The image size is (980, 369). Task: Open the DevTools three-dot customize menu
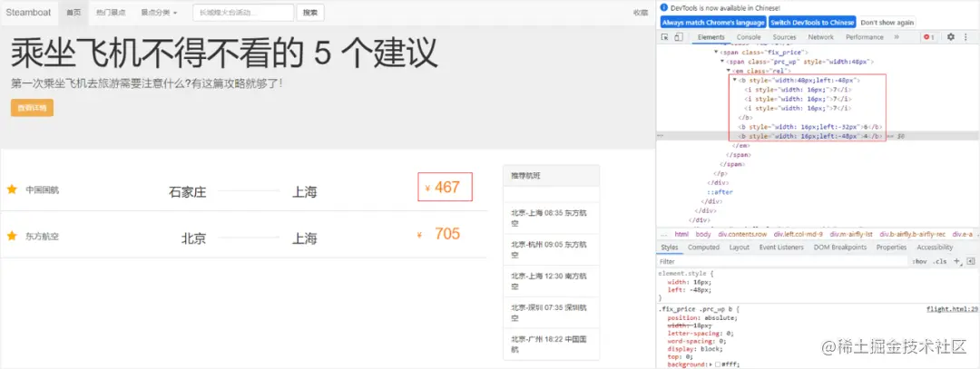click(x=965, y=37)
